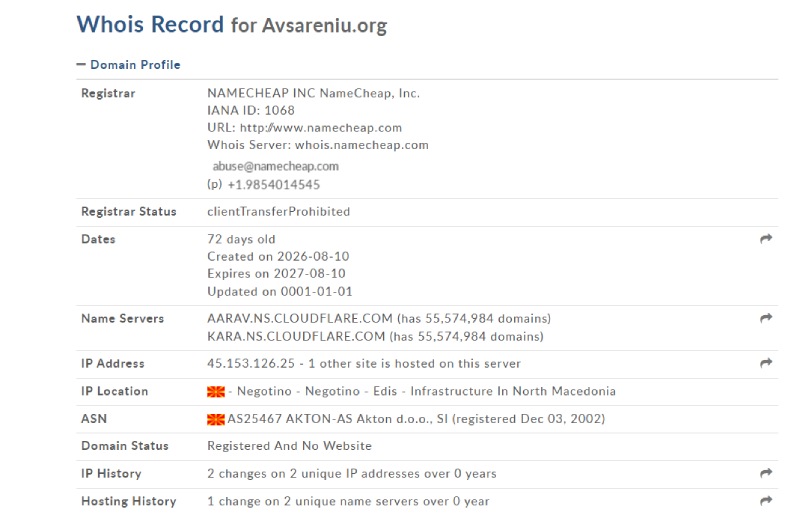Open http://www.namecheap.com URL text
The height and width of the screenshot is (524, 800).
(x=321, y=128)
